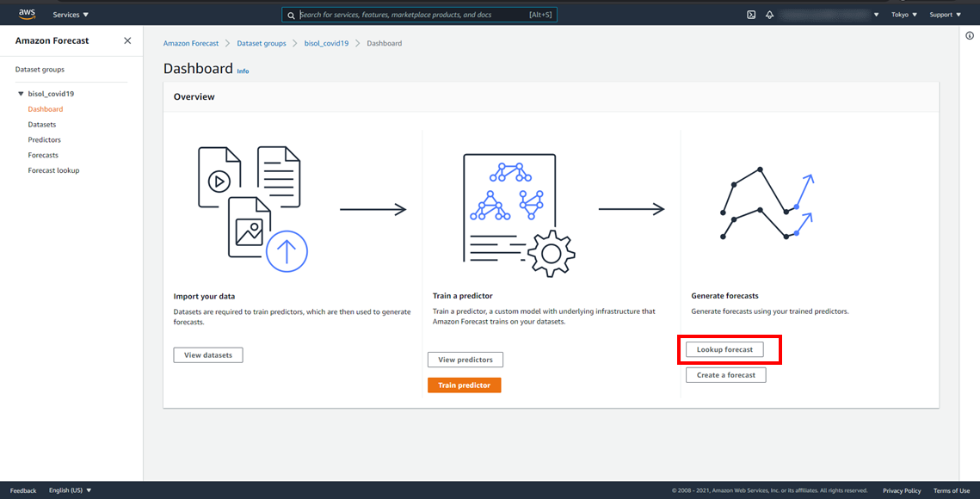Click the Create a forecast button
The width and height of the screenshot is (980, 499).
click(x=725, y=375)
